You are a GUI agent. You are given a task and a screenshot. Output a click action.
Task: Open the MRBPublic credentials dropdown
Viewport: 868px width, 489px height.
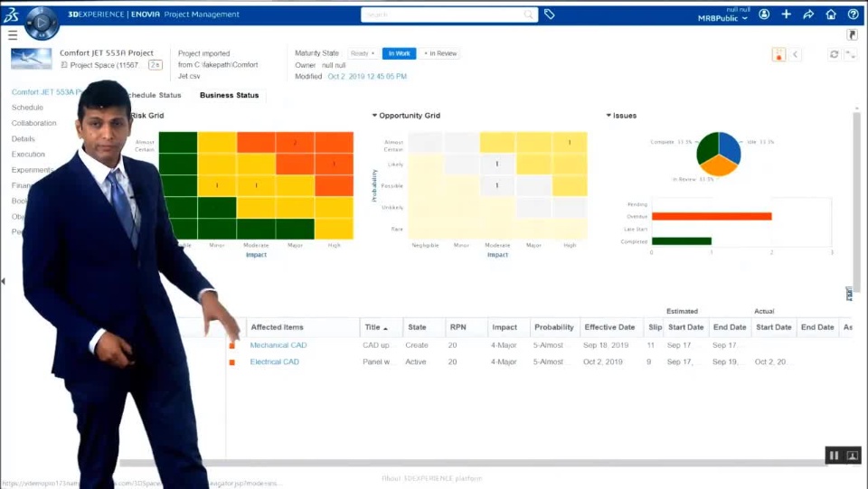point(723,18)
